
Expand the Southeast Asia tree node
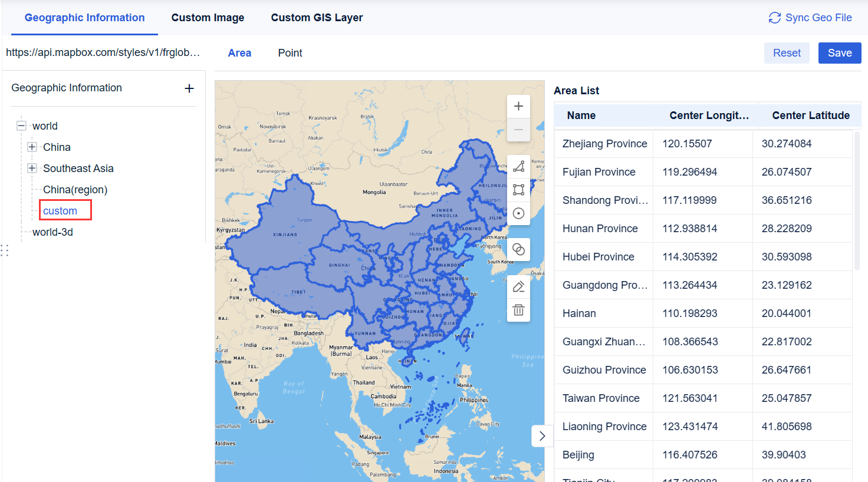point(32,168)
